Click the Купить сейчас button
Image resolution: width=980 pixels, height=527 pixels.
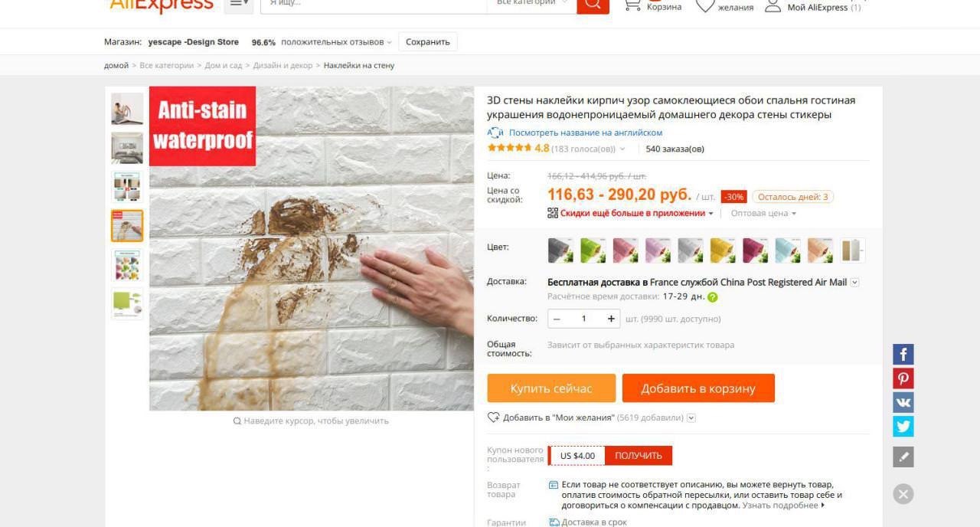coord(551,388)
